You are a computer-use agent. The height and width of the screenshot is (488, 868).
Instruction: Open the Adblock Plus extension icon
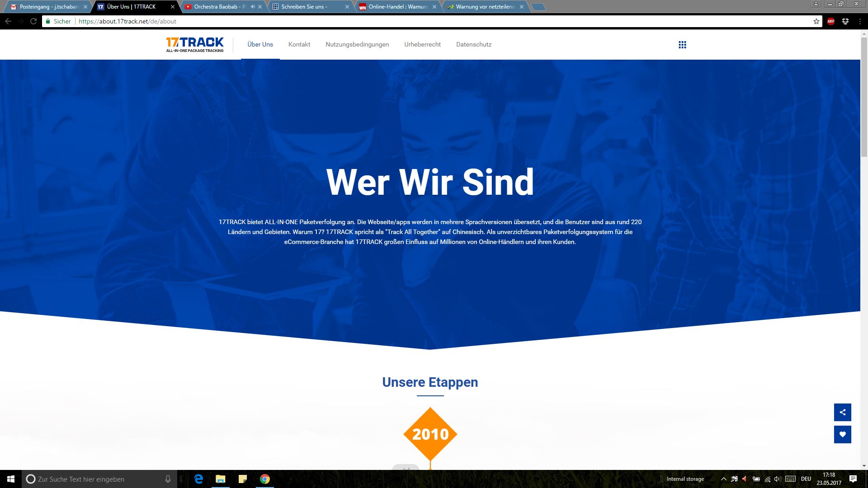831,21
